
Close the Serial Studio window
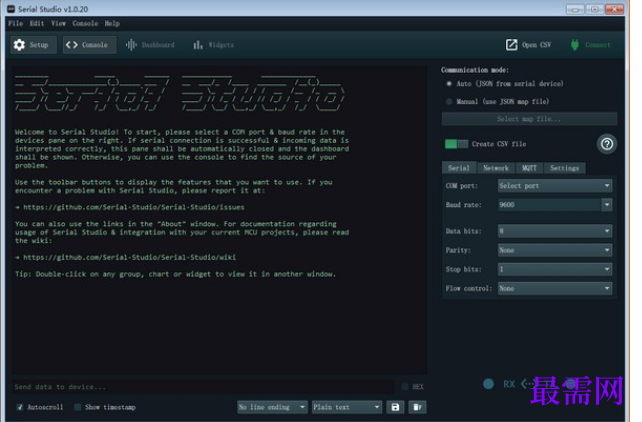pyautogui.click(x=614, y=9)
